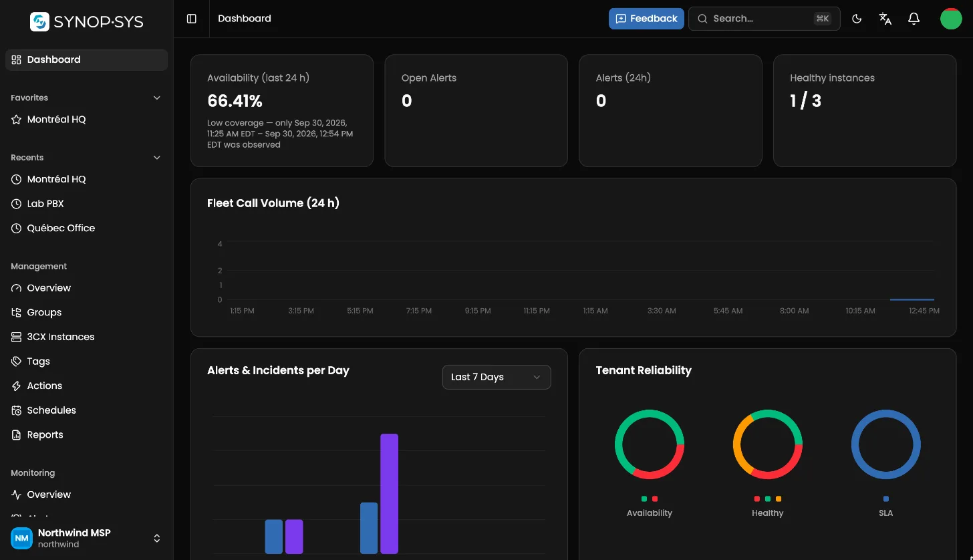
Task: Click the Healthy instances 1 / 3 value
Action: click(x=805, y=101)
